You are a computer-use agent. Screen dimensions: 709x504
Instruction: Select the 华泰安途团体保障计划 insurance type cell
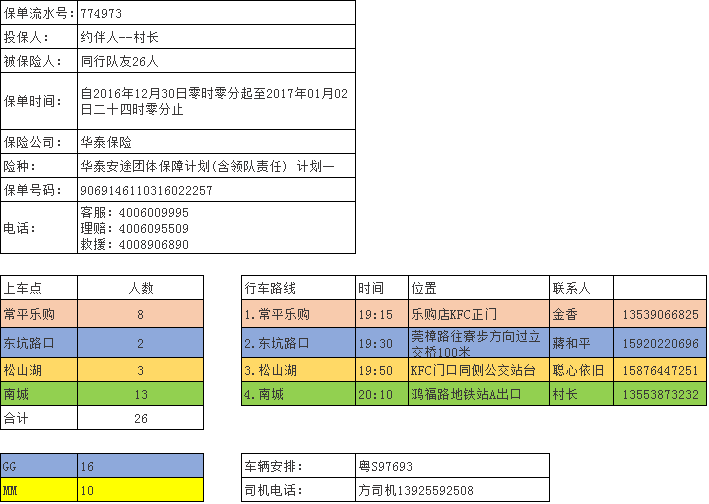pos(215,166)
